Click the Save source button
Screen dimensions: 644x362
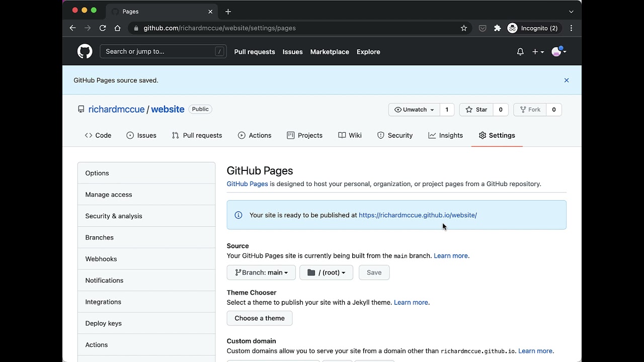point(374,273)
